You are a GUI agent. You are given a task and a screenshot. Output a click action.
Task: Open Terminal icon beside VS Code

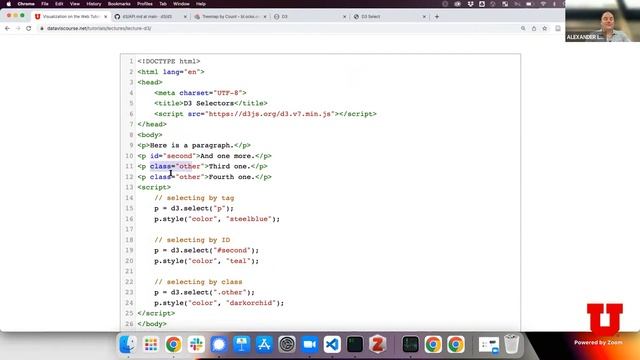coord(355,344)
